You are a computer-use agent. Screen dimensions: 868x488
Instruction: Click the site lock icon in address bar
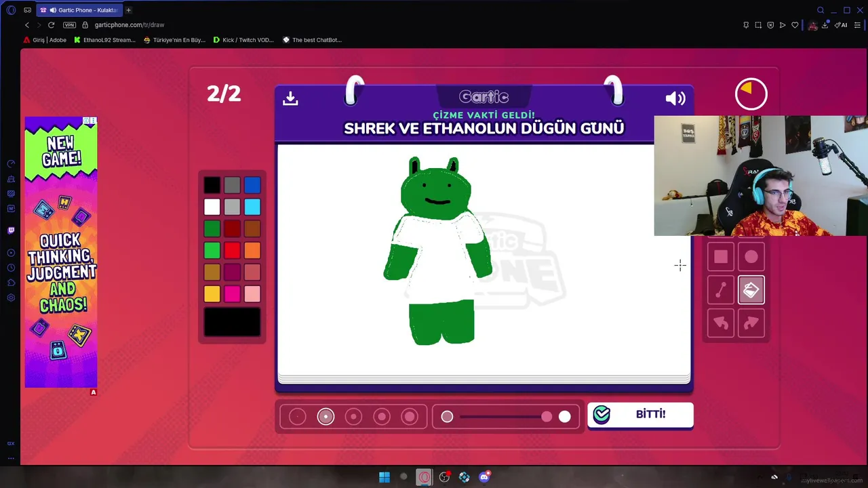(85, 25)
